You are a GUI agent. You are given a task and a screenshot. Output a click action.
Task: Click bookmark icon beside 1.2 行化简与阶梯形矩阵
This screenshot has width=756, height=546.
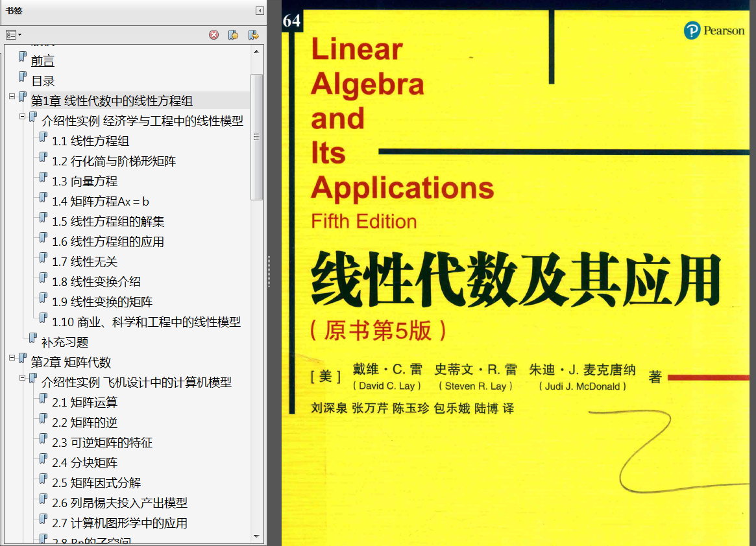point(43,157)
